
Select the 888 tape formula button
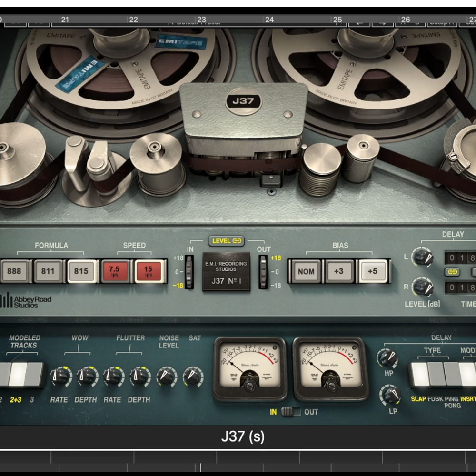[x=15, y=271]
